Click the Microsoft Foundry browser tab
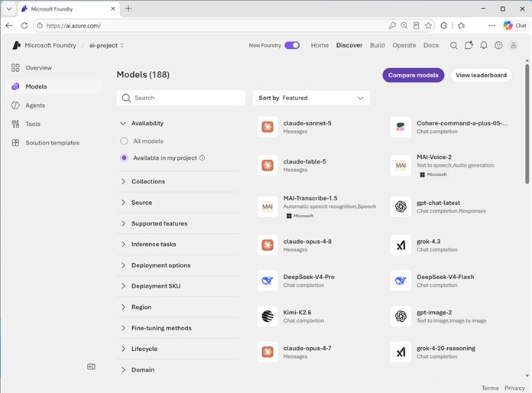Image resolution: width=532 pixels, height=393 pixels. point(68,9)
